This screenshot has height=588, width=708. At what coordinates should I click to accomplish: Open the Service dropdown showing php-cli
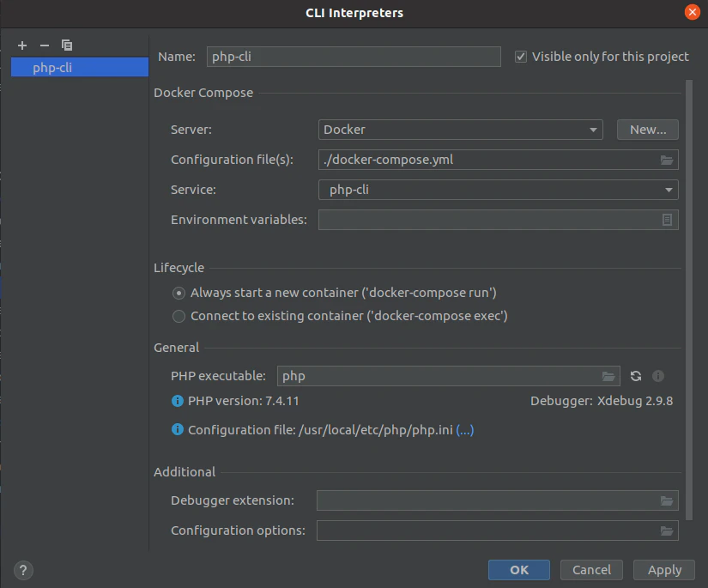coord(498,190)
